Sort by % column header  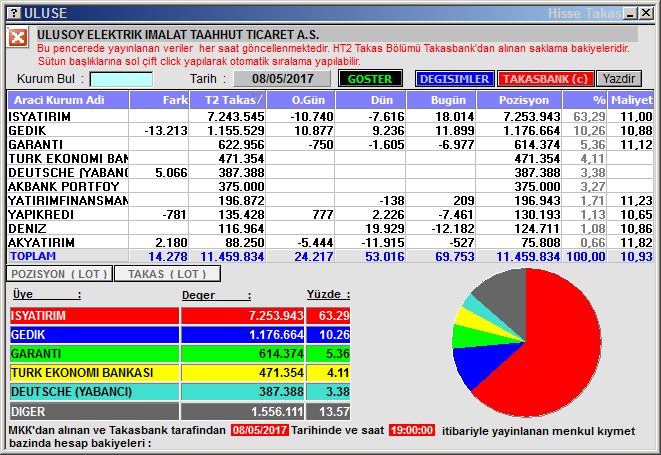coord(585,100)
